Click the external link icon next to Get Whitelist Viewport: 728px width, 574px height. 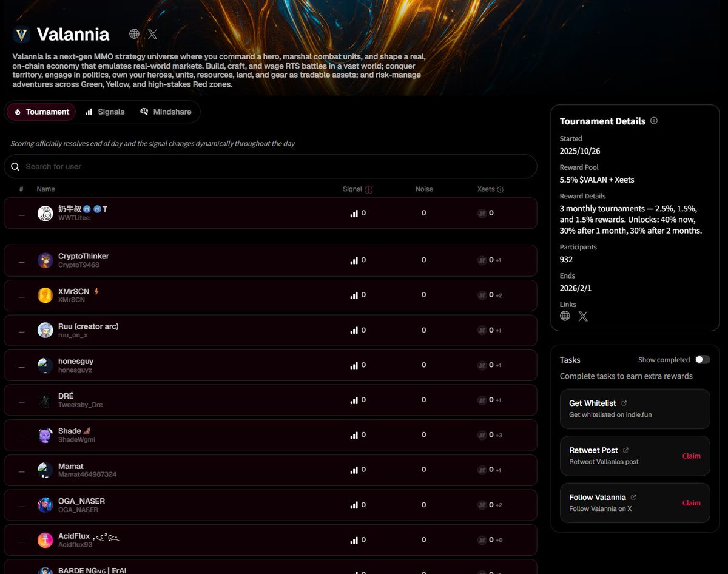(x=624, y=403)
